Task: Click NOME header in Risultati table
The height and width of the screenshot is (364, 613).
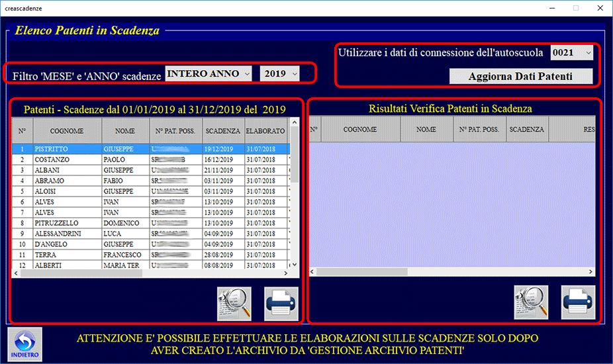Action: pyautogui.click(x=426, y=129)
